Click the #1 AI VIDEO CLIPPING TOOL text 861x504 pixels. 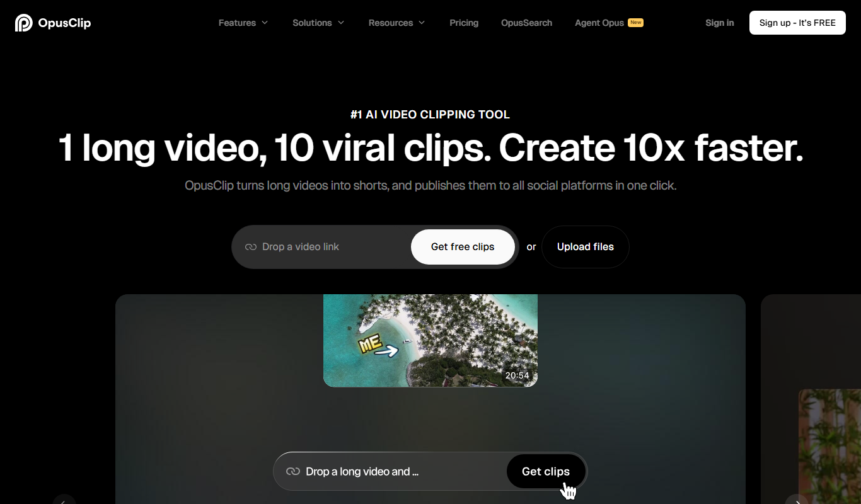(x=430, y=115)
